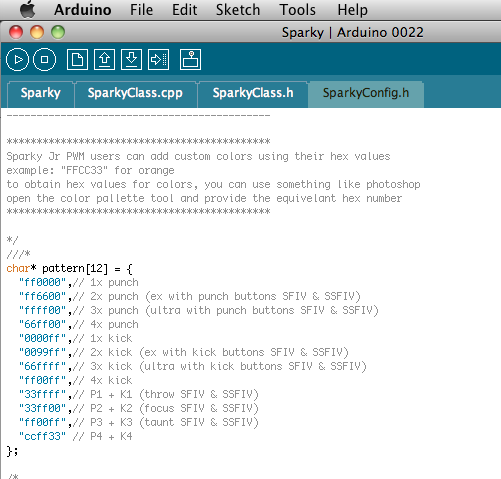Open the File menu
This screenshot has height=479, width=501.
[x=141, y=10]
